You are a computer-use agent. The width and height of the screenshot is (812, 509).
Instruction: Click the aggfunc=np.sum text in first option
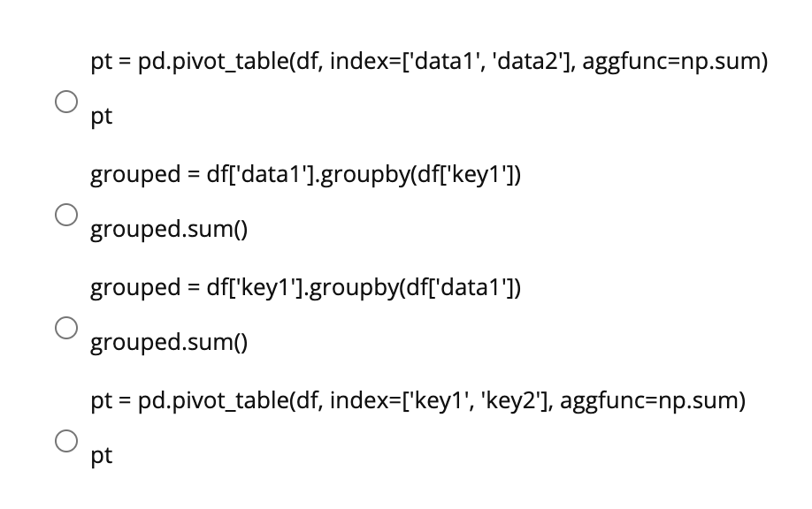675,62
